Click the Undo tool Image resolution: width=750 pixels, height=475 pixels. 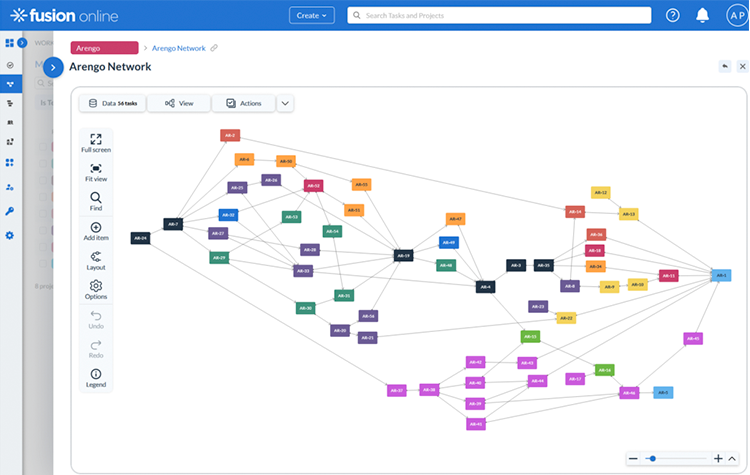[96, 320]
